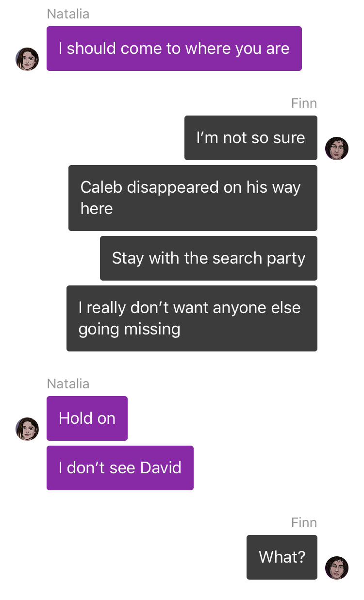Image resolution: width=364 pixels, height=600 pixels.
Task: Select "I really don't want anyone else going missing"
Action: [x=192, y=318]
